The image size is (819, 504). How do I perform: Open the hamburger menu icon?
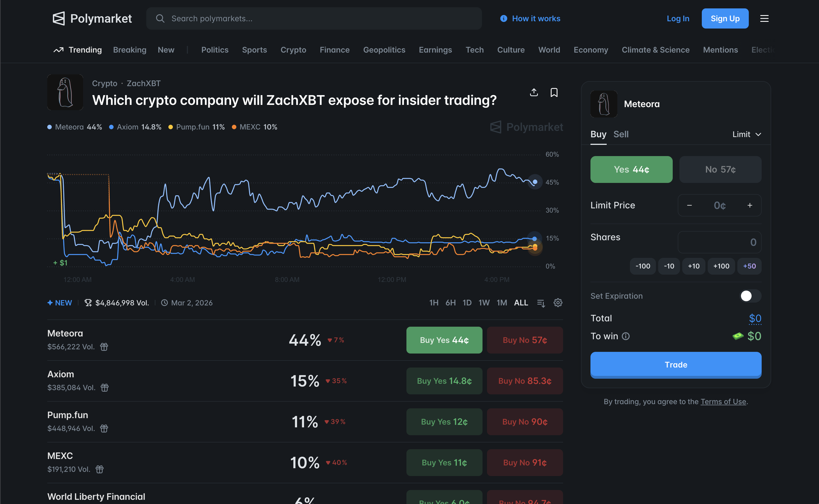[x=764, y=19]
